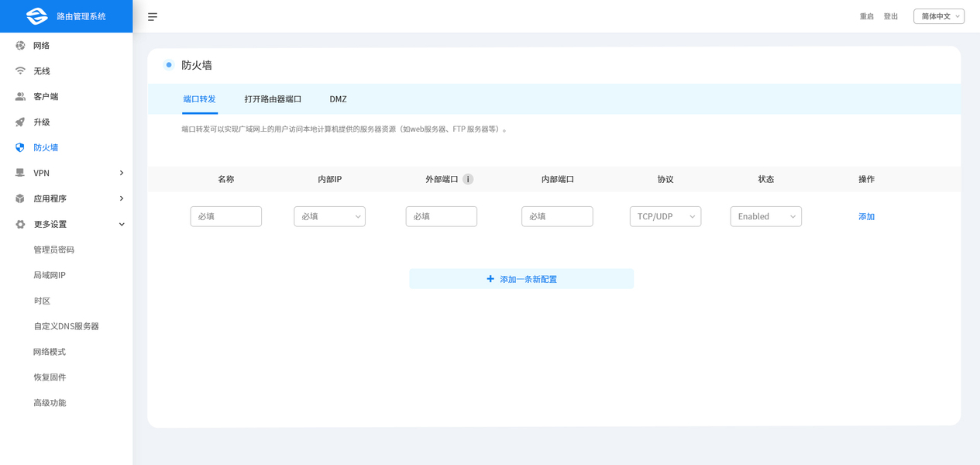Click the 路由管理系统 title text
980x465 pixels.
[x=81, y=16]
